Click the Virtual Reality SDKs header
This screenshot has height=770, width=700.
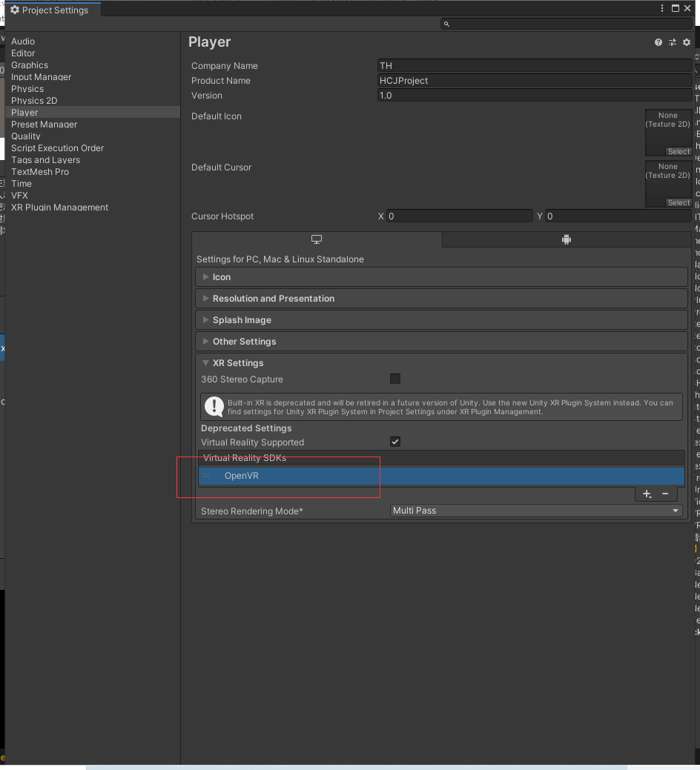point(441,458)
